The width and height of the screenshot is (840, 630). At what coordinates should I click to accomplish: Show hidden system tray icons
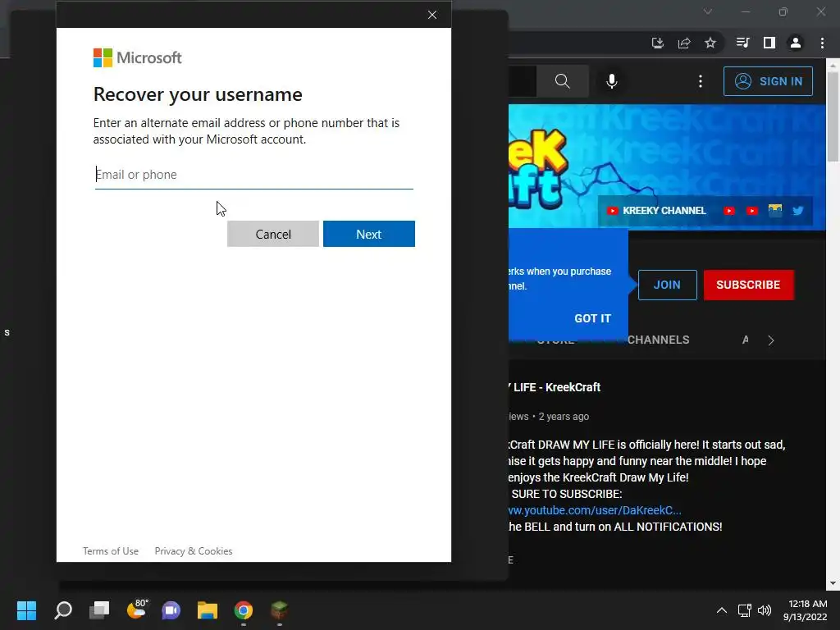click(x=722, y=610)
